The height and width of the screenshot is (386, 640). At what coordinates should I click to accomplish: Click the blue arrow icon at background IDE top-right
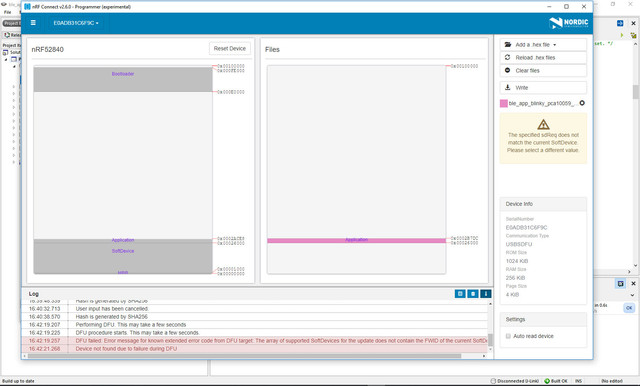point(620,23)
